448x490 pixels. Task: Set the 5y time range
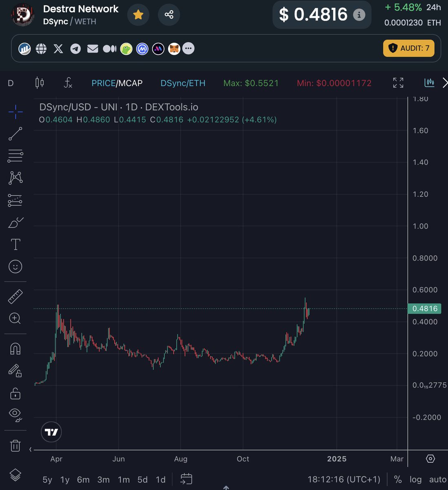point(47,479)
